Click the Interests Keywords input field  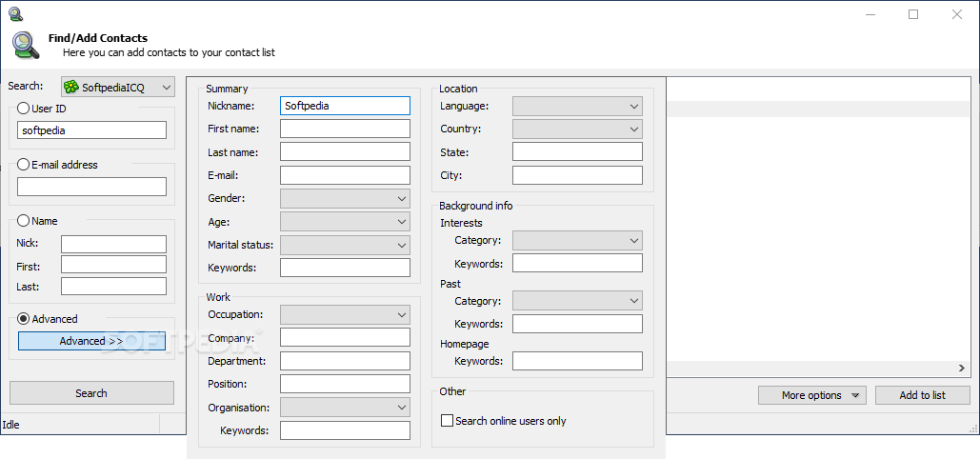click(577, 263)
